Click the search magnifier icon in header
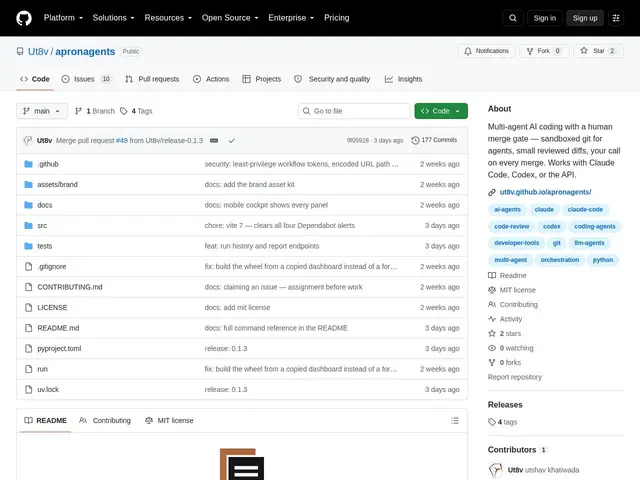640x480 pixels. pos(513,18)
